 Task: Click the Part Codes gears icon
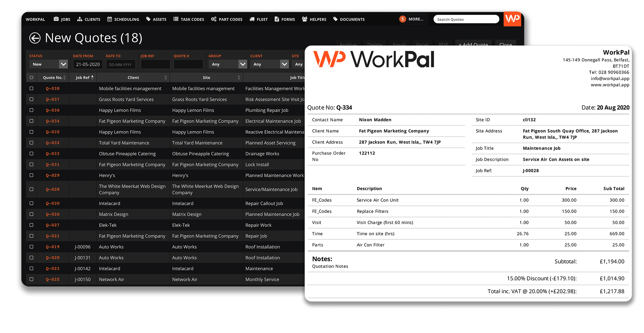pyautogui.click(x=213, y=19)
